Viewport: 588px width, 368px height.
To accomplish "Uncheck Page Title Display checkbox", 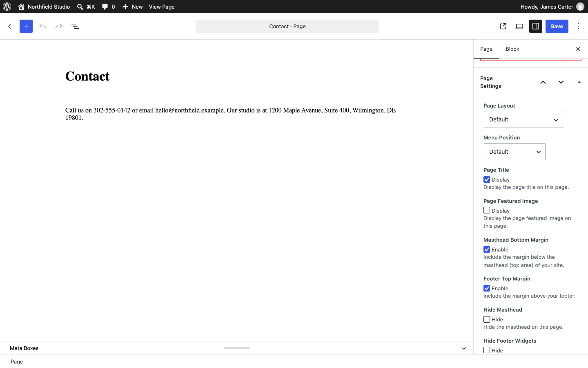I will click(x=487, y=180).
